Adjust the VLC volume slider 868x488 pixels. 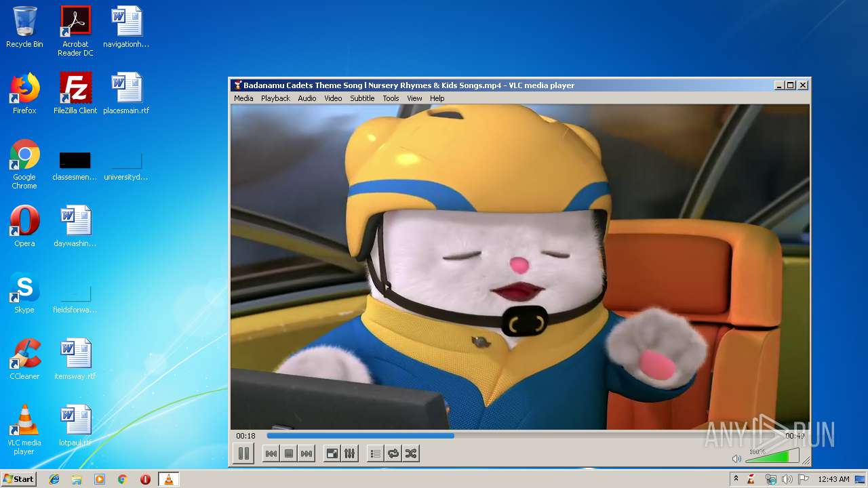coord(772,456)
